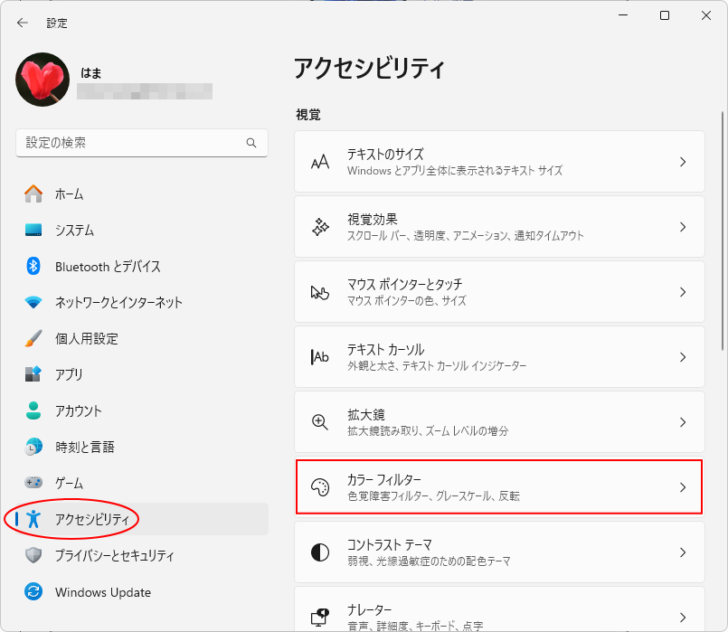Click the はま user name

(91, 73)
